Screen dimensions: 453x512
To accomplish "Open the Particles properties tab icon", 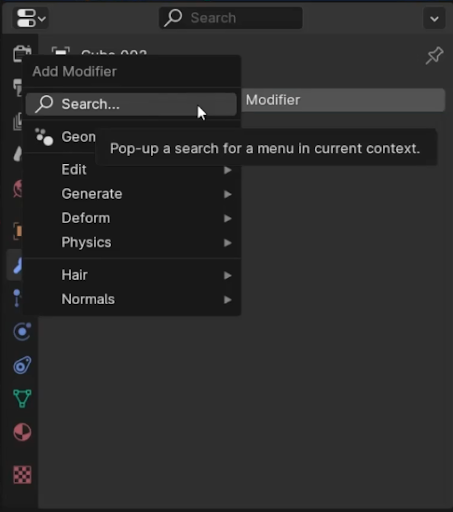I will (x=17, y=298).
